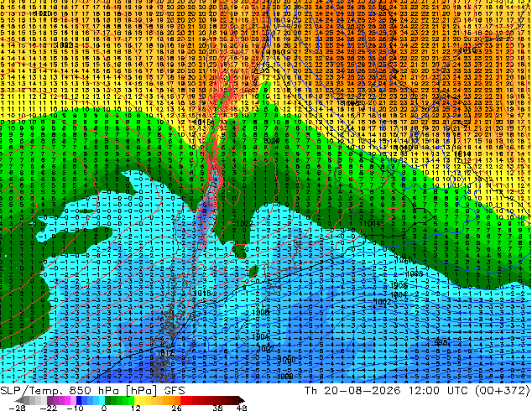
Task: Click the "-22" label on temperature legend
Action: 48,408
